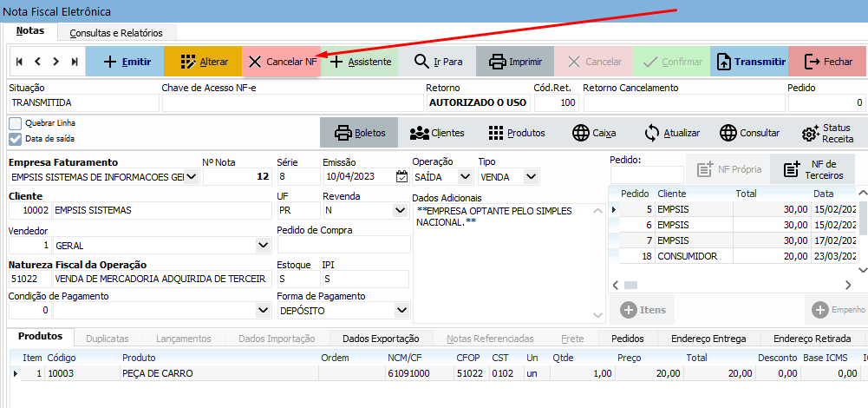Switch to the Notas tab
This screenshot has width=868, height=408.
click(x=29, y=30)
